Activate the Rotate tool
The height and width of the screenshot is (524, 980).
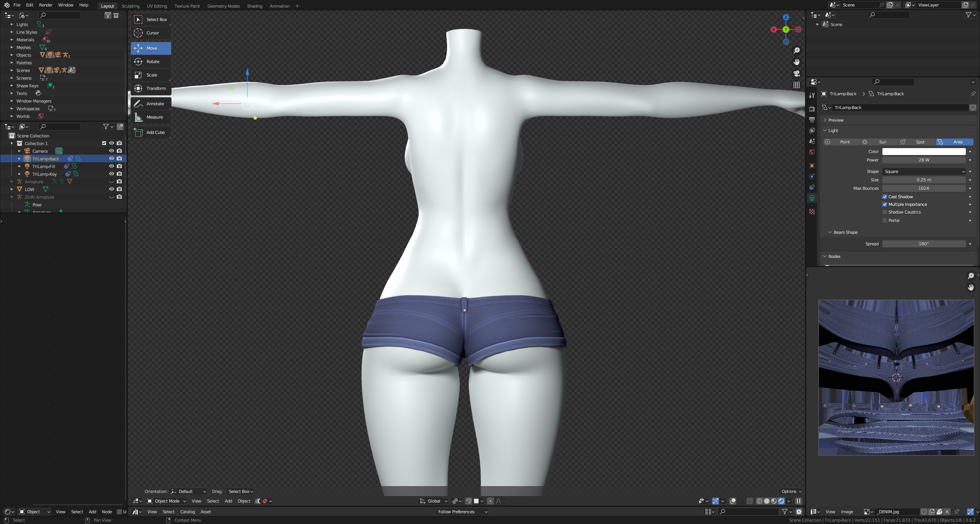[x=151, y=62]
